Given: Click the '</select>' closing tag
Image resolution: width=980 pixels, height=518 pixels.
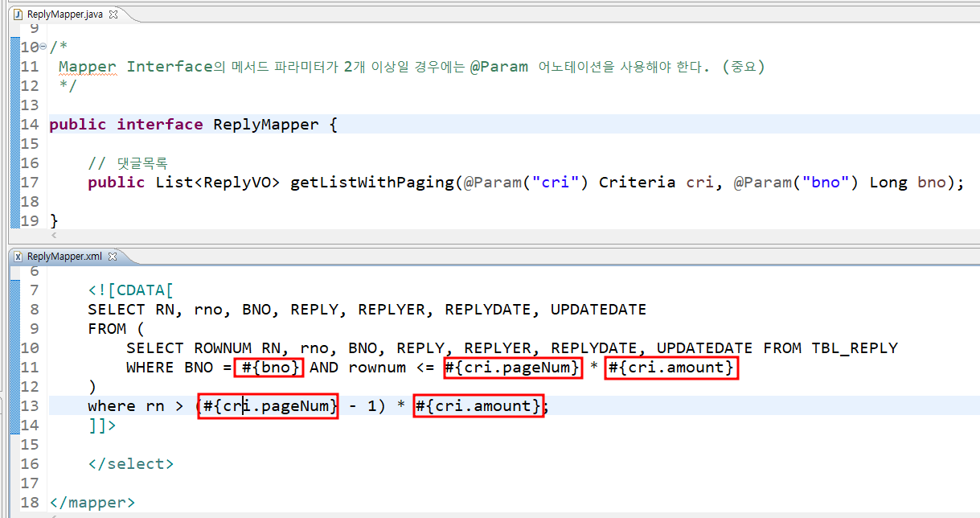Looking at the screenshot, I should pyautogui.click(x=131, y=464).
